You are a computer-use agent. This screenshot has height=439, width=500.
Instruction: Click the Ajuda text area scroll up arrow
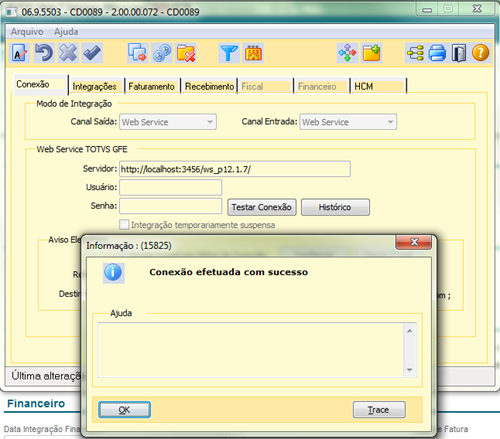coord(410,331)
